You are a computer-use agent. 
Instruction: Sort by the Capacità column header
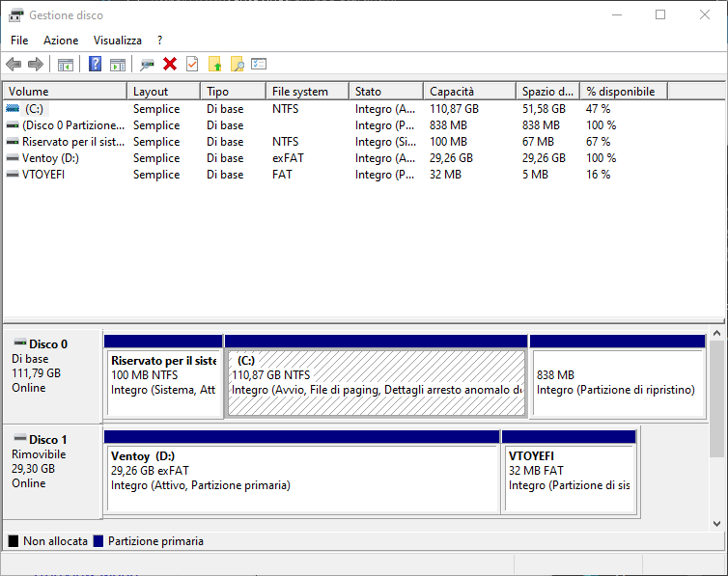coord(470,92)
